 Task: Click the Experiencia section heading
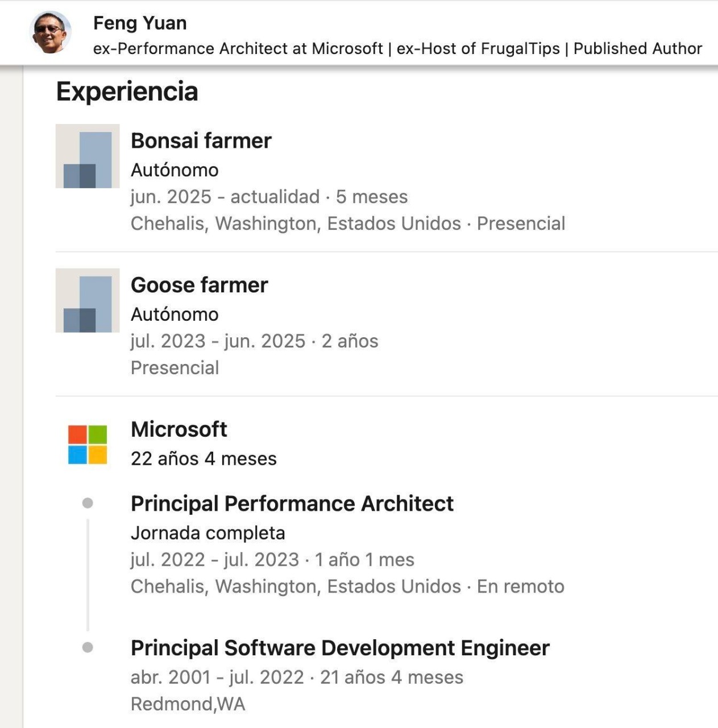click(127, 92)
